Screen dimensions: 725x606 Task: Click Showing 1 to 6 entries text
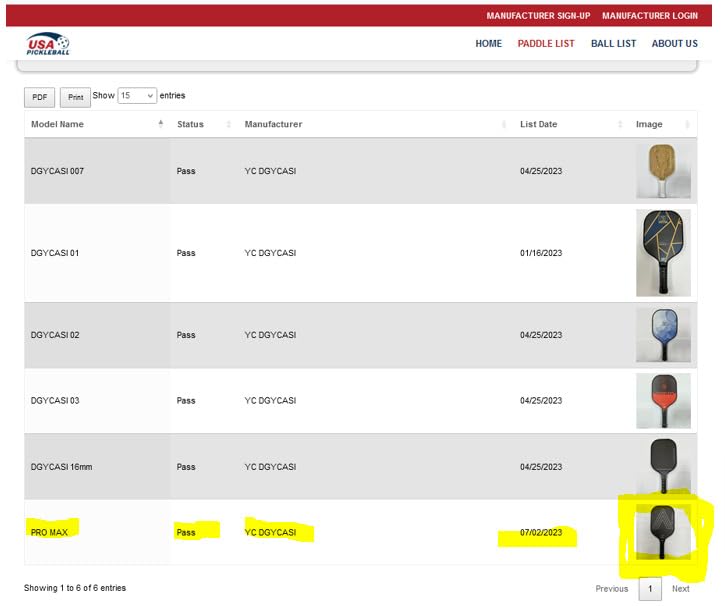point(75,588)
